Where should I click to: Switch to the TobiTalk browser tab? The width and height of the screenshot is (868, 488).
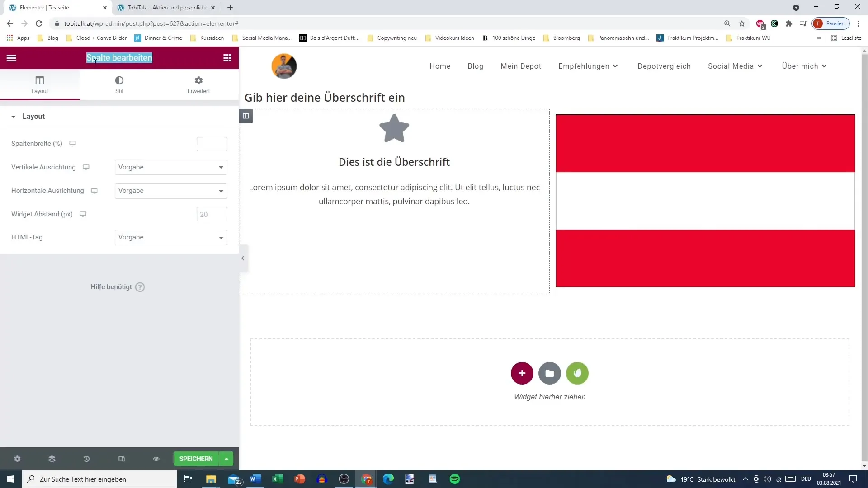166,8
